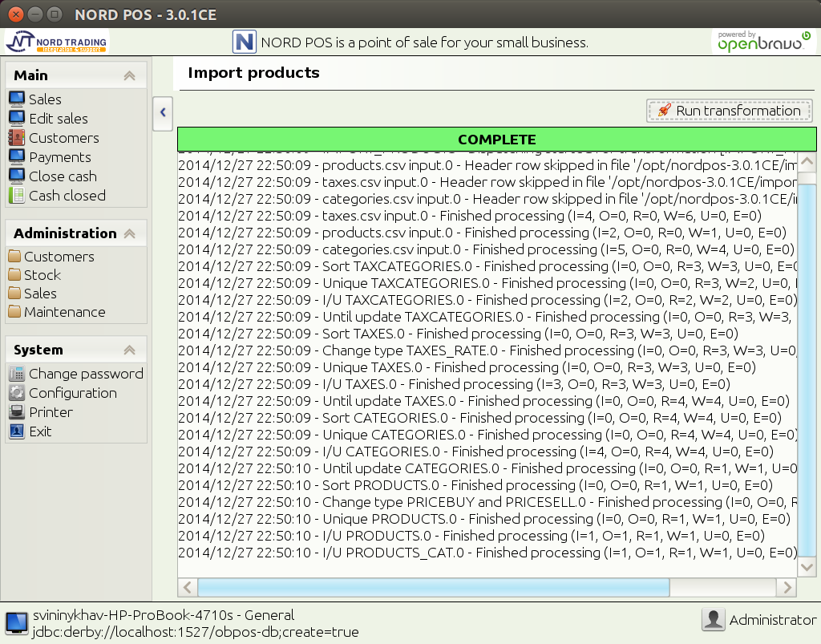Hide the side menu with the arrow button

[x=163, y=113]
